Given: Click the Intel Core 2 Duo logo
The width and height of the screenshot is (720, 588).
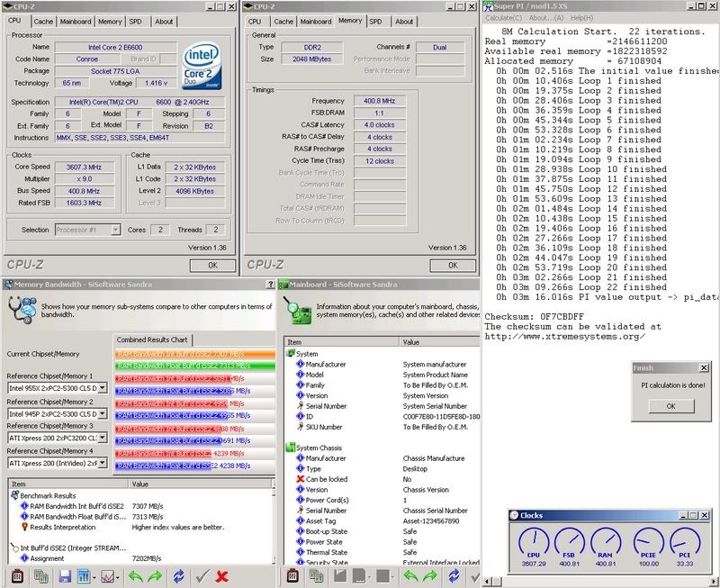Looking at the screenshot, I should tap(202, 66).
